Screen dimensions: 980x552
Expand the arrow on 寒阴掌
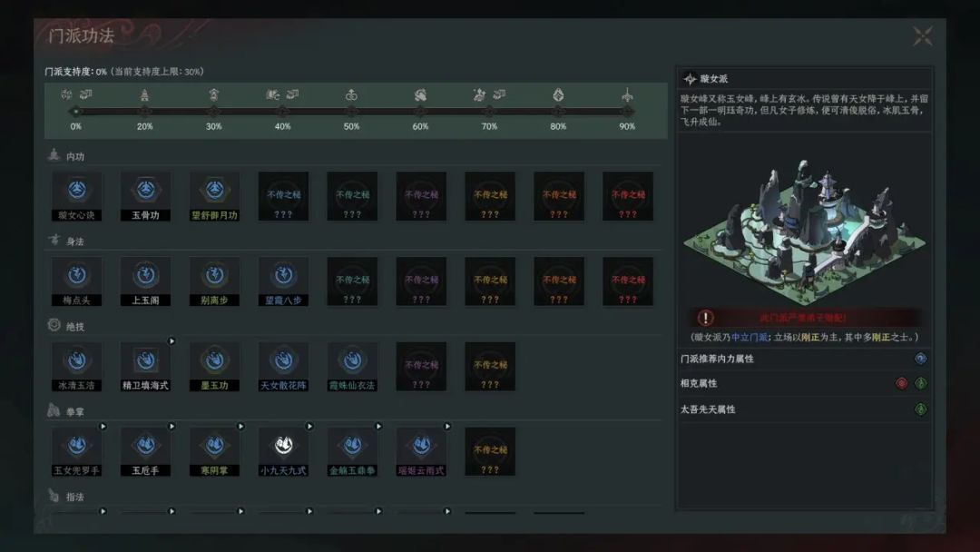coord(240,427)
